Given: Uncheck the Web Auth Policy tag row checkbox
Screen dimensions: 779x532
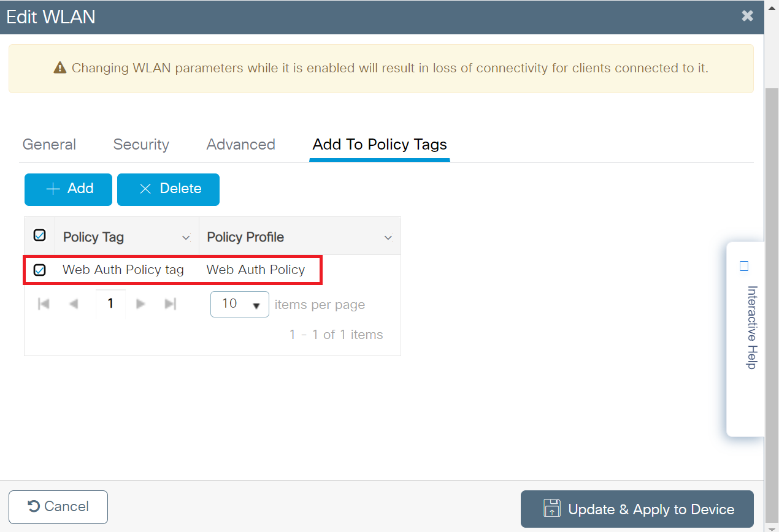Looking at the screenshot, I should pyautogui.click(x=39, y=270).
